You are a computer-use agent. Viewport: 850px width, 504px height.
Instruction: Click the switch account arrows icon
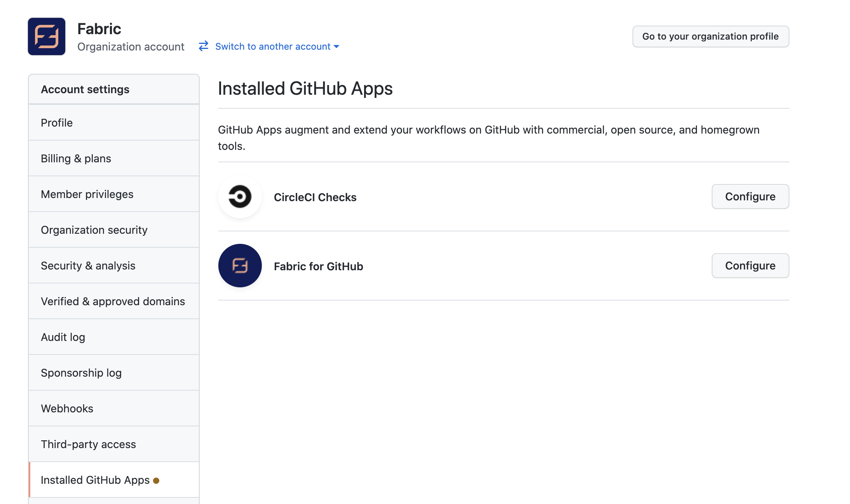(204, 46)
